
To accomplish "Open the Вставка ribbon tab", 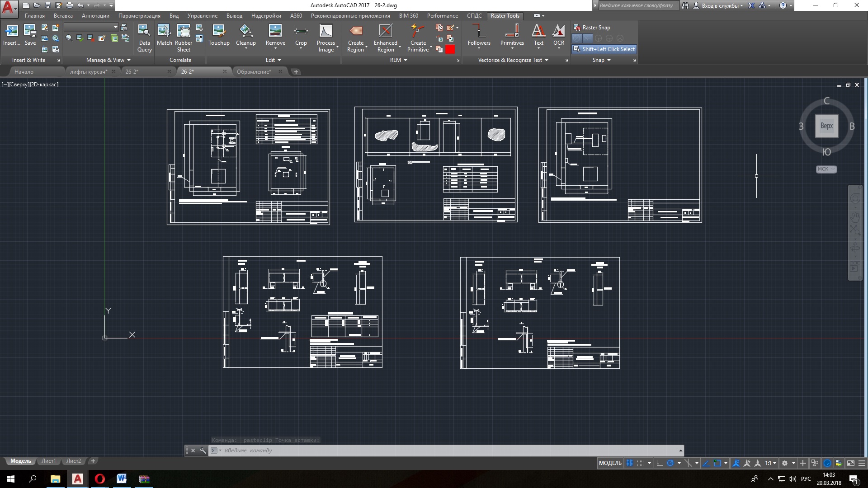I will [x=63, y=16].
